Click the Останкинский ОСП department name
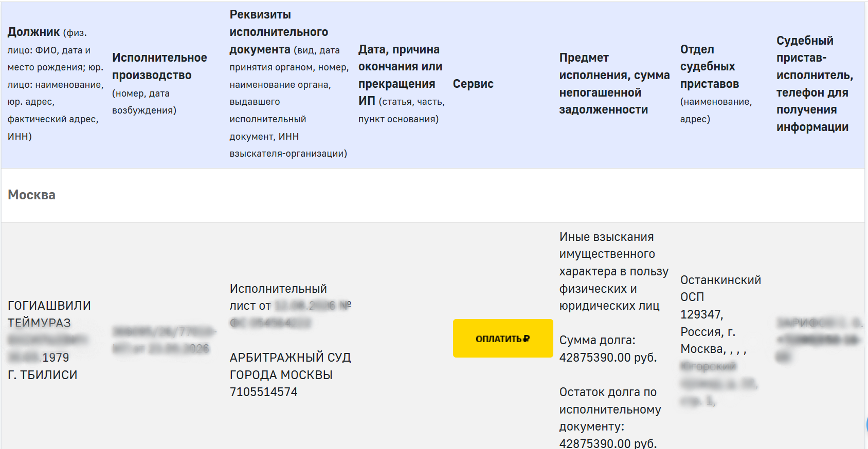The width and height of the screenshot is (868, 449). (x=720, y=288)
